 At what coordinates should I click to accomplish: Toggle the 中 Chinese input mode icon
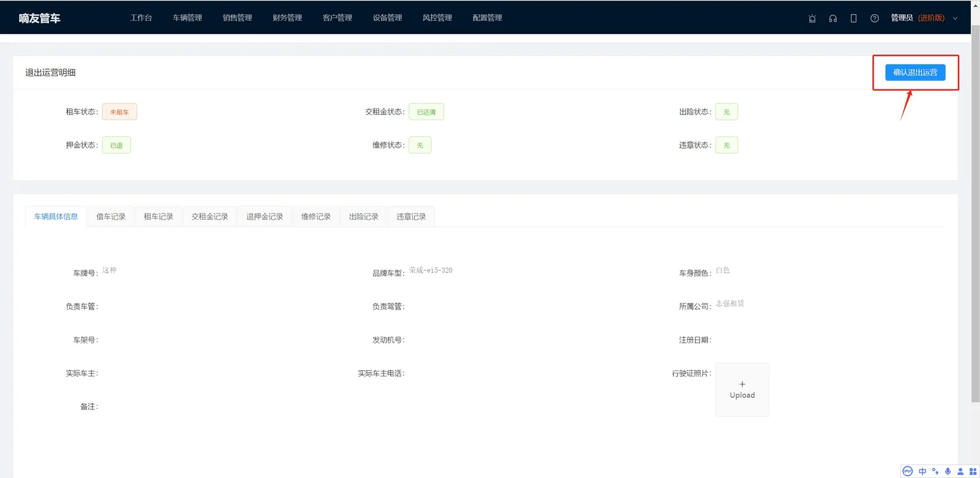click(x=922, y=471)
